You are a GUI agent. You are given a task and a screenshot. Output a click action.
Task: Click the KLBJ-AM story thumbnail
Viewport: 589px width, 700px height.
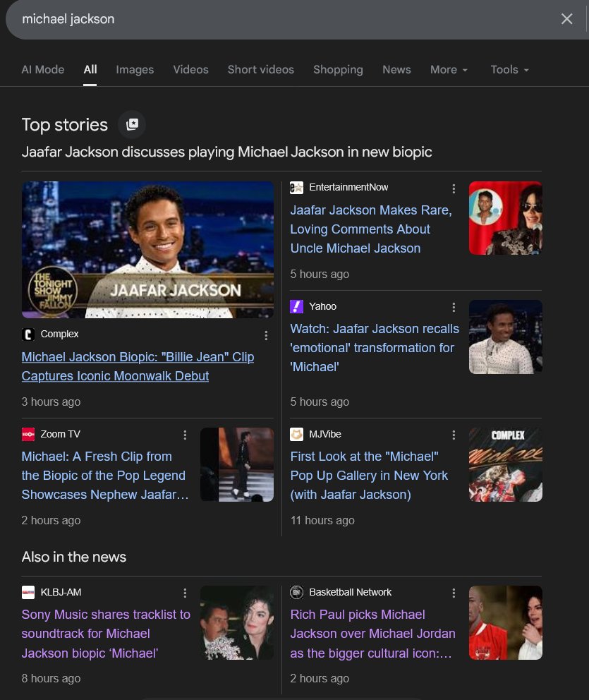pos(237,622)
